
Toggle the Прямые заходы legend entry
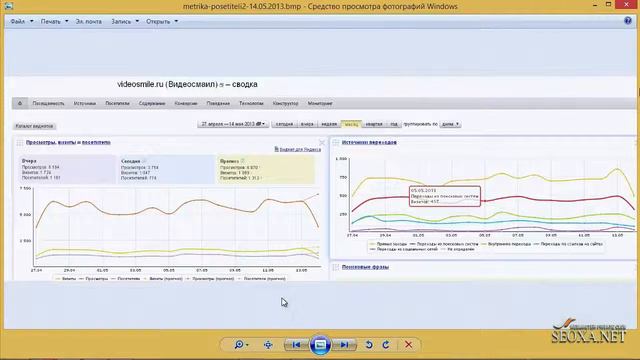coord(388,244)
